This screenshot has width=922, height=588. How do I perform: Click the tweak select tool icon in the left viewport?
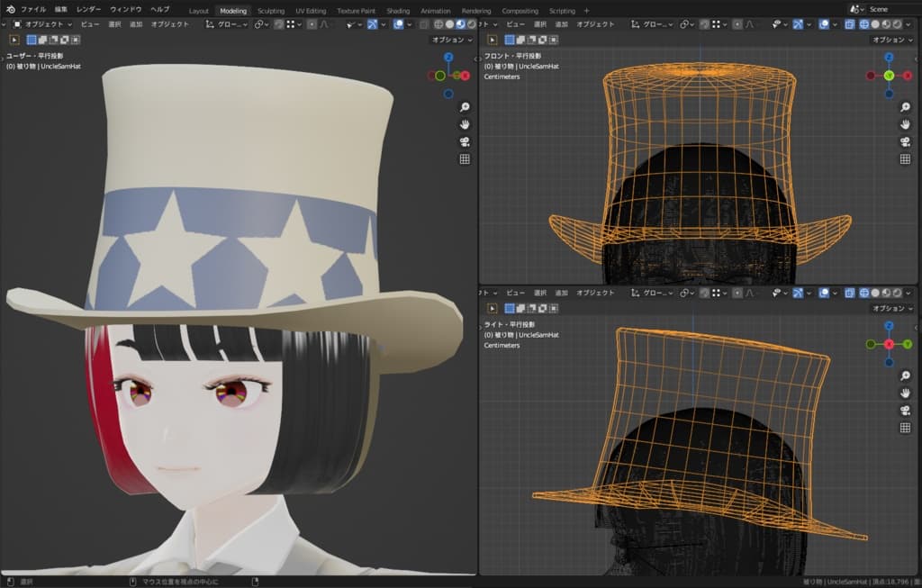pos(14,40)
